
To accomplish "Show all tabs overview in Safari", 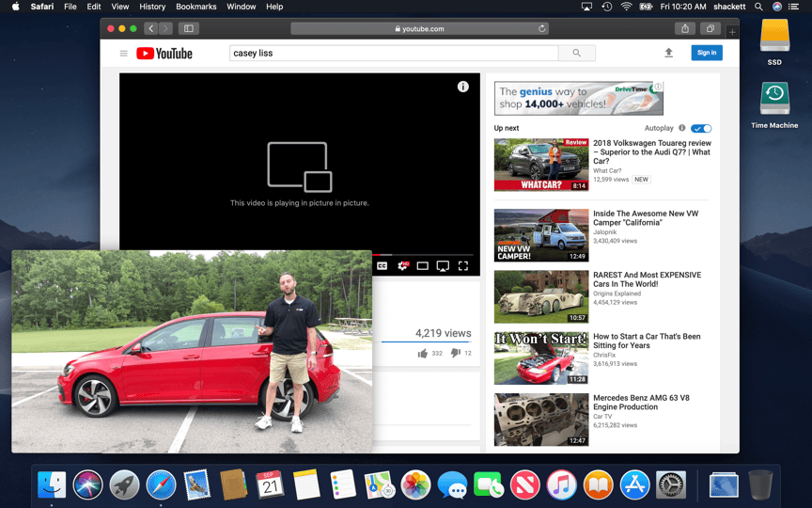I will click(x=710, y=28).
